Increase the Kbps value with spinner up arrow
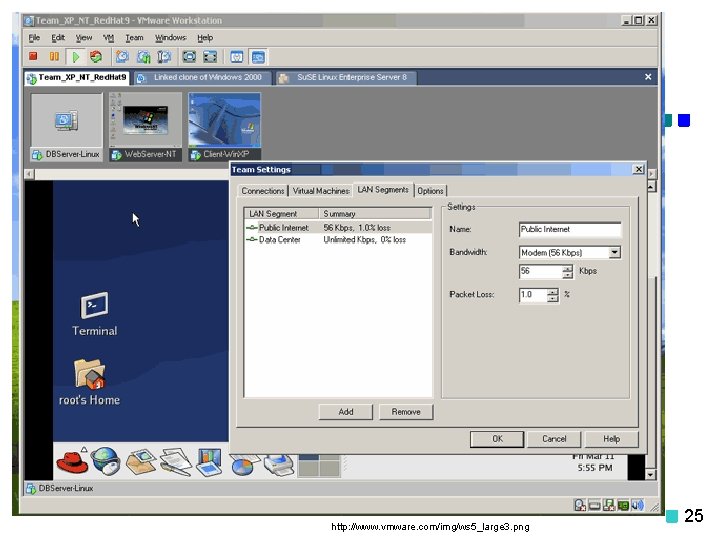This screenshot has width=720, height=540. 568,268
